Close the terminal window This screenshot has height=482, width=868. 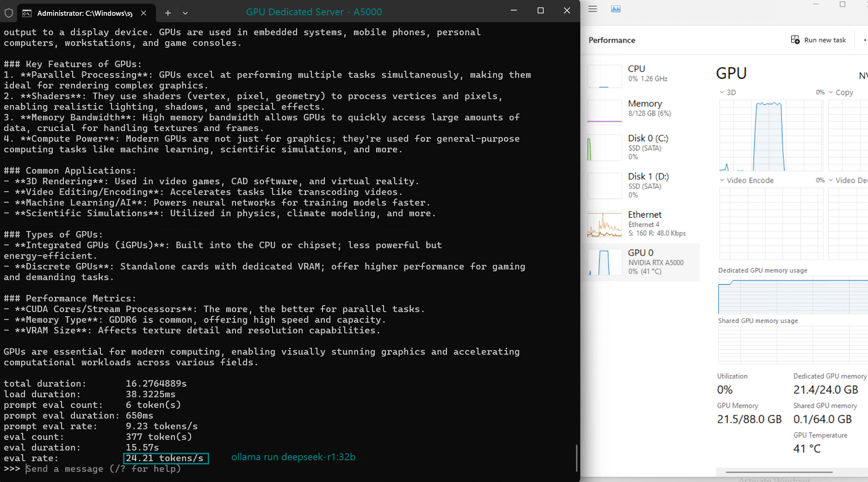click(x=567, y=11)
